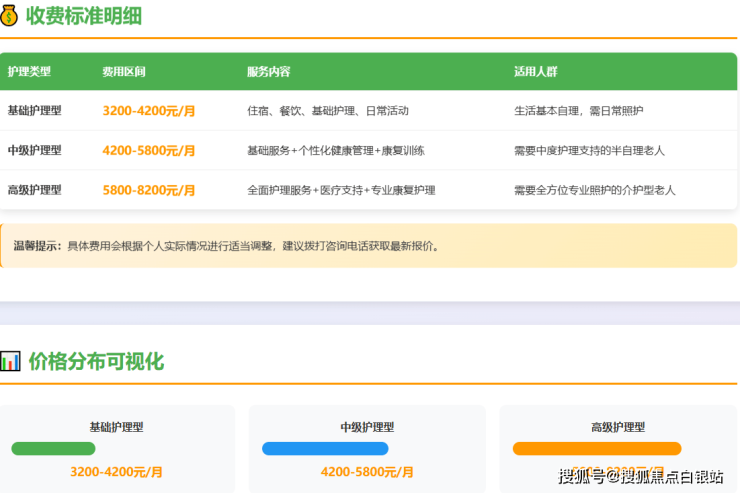Select the 护理类型 column header
The image size is (740, 493).
pos(29,72)
